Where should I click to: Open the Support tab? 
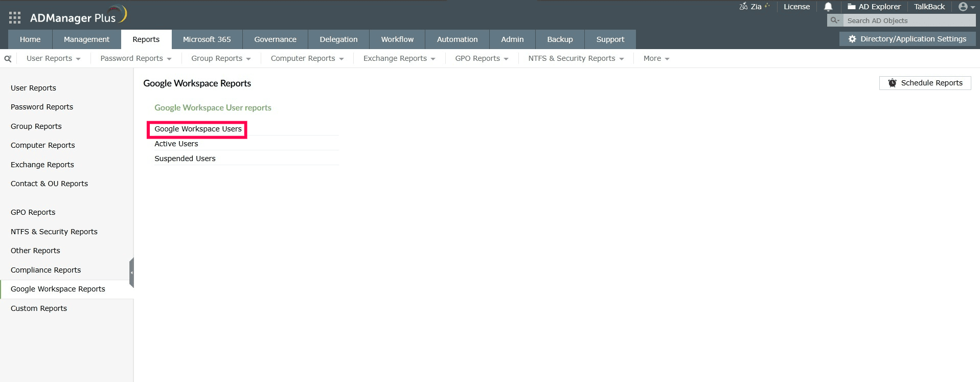(x=610, y=39)
